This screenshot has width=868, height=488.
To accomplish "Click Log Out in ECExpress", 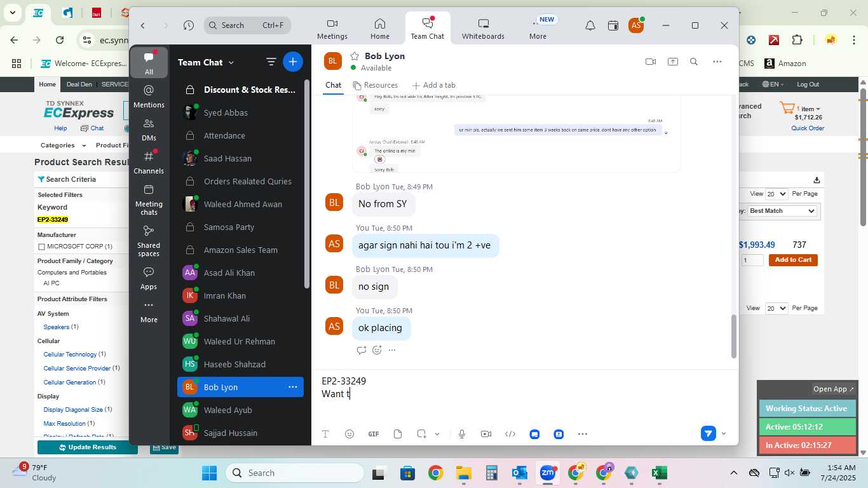I will coord(808,85).
